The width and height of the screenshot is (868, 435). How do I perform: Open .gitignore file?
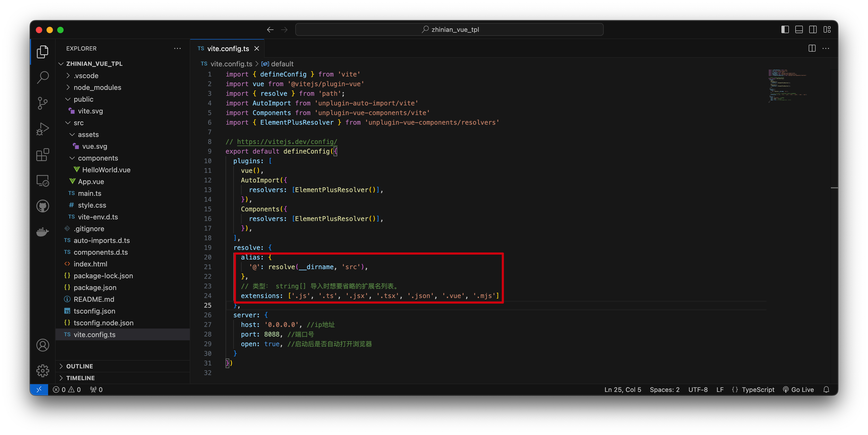tap(123, 229)
